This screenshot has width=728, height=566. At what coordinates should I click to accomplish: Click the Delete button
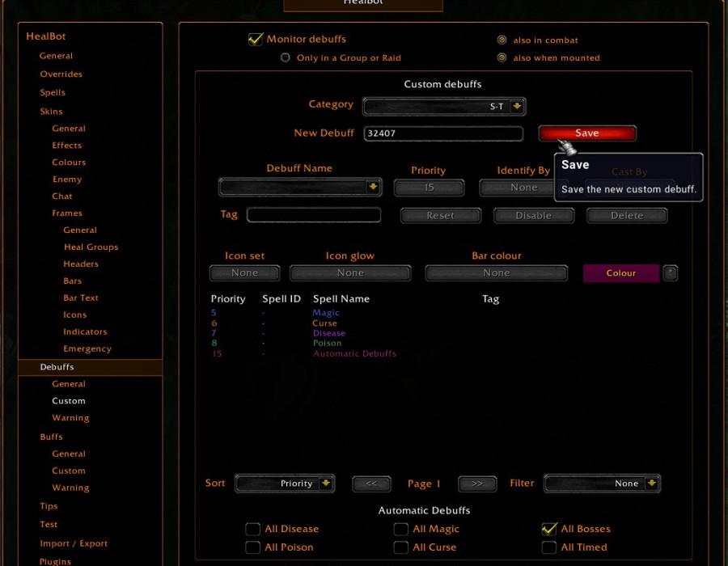point(627,216)
